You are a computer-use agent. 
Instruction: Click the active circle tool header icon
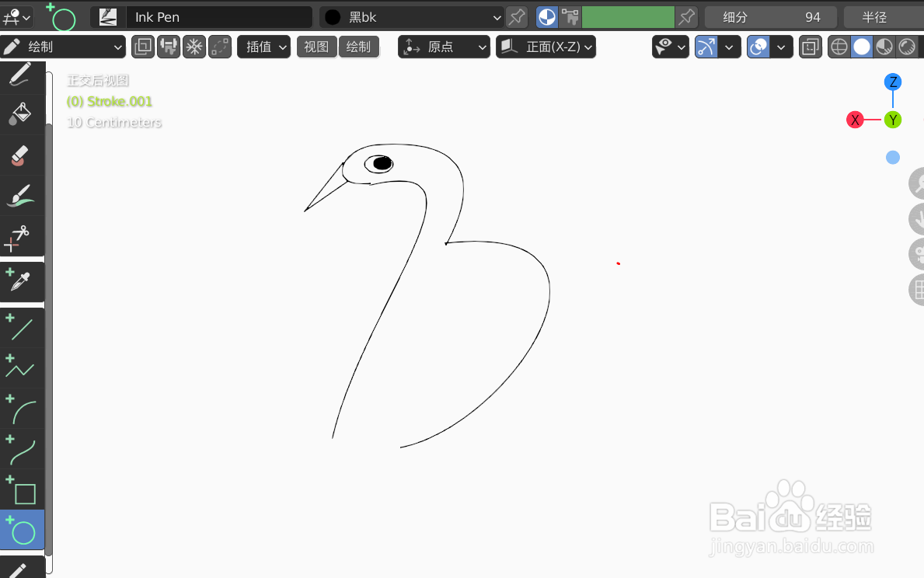coord(61,17)
